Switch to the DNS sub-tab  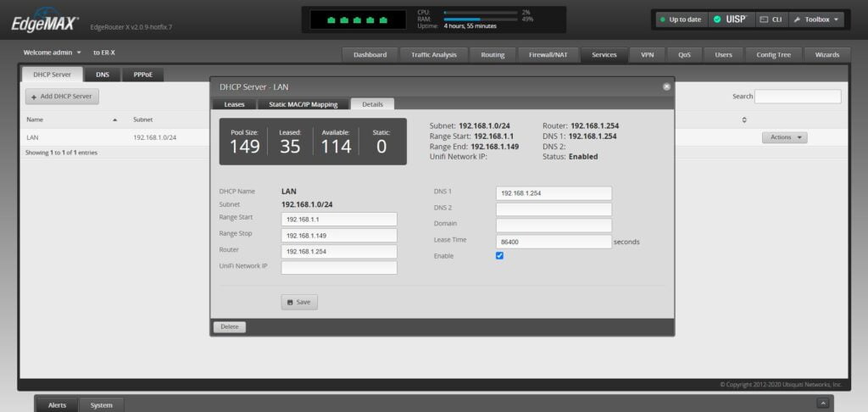pos(103,75)
